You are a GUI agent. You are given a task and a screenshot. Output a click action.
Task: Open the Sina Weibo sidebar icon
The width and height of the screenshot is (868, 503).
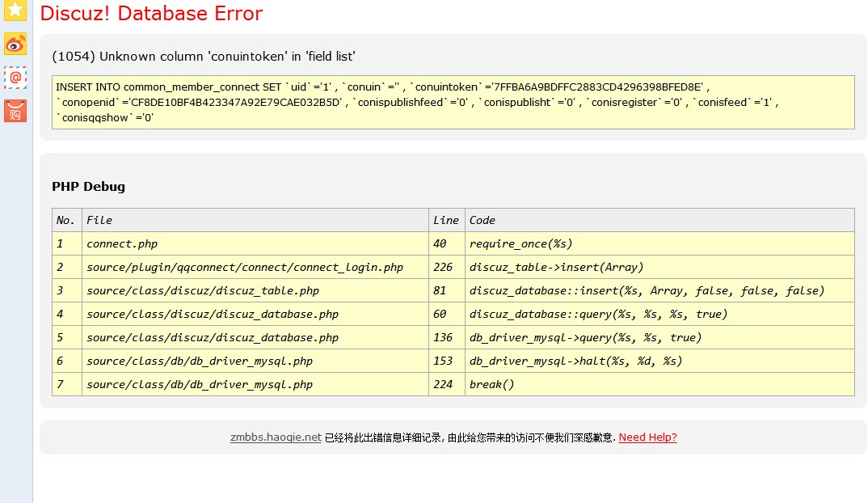point(15,44)
